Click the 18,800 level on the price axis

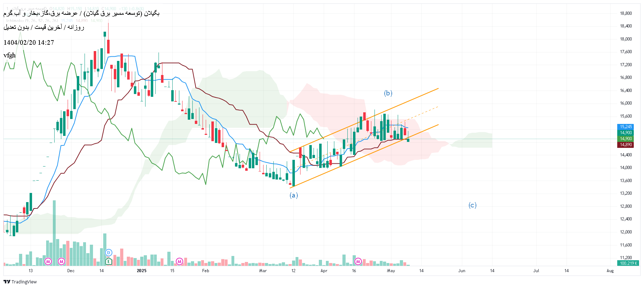[626, 13]
